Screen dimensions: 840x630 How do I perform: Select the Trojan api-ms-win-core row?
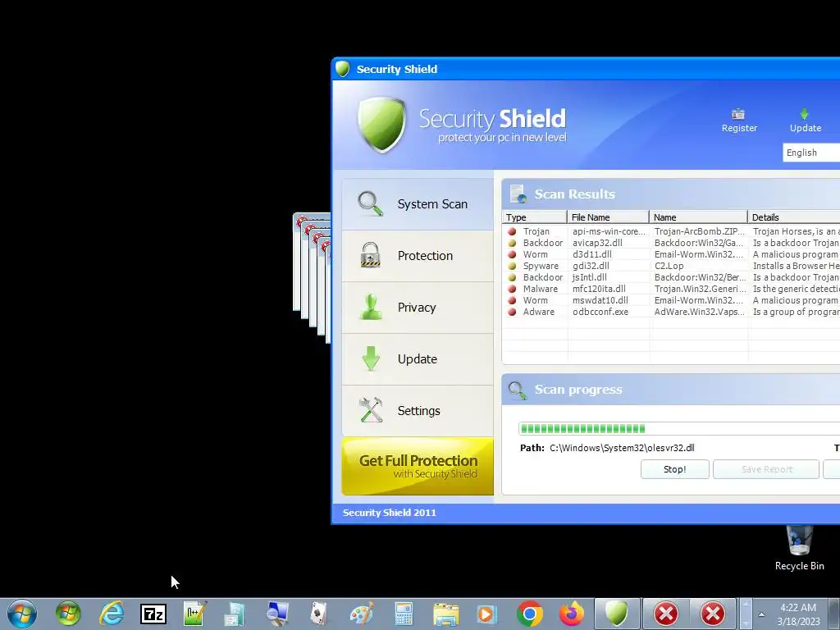(x=671, y=231)
